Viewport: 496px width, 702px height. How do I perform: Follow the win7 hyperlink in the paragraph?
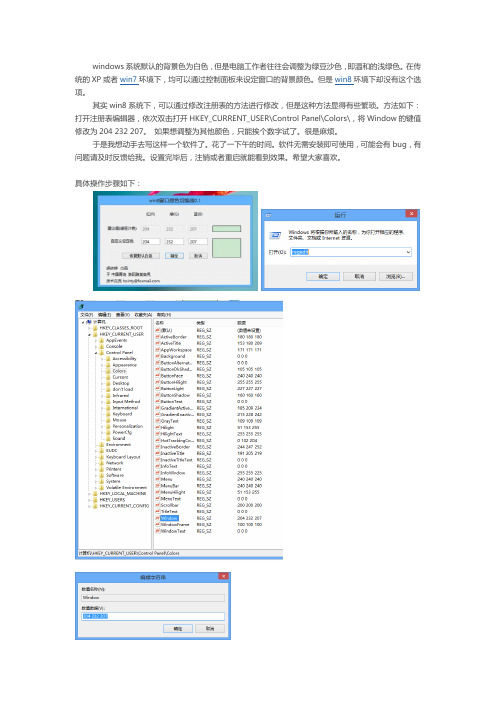pos(128,80)
